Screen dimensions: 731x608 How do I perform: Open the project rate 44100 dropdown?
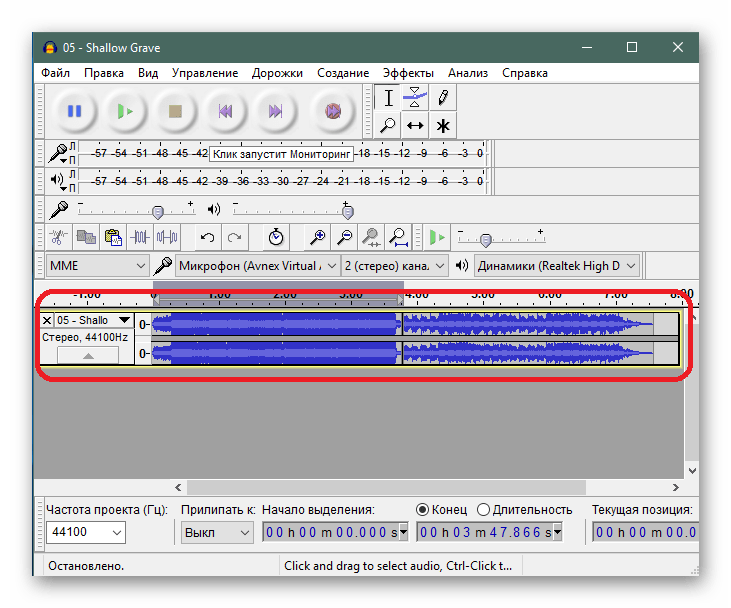86,532
